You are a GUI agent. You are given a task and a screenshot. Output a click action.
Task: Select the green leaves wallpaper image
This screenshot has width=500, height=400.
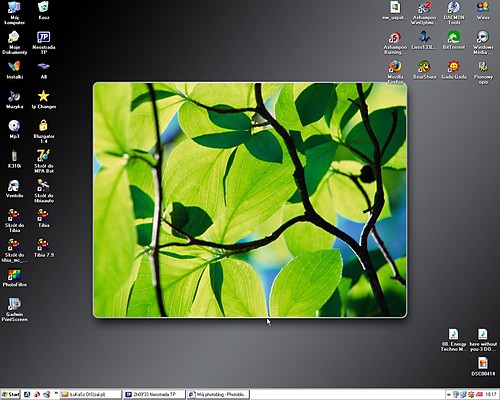(250, 200)
